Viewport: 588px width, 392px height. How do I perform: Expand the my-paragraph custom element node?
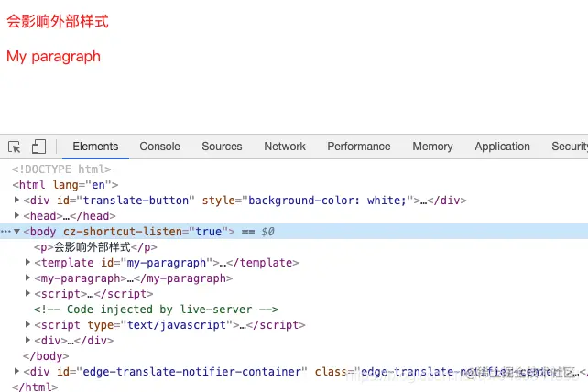point(27,278)
